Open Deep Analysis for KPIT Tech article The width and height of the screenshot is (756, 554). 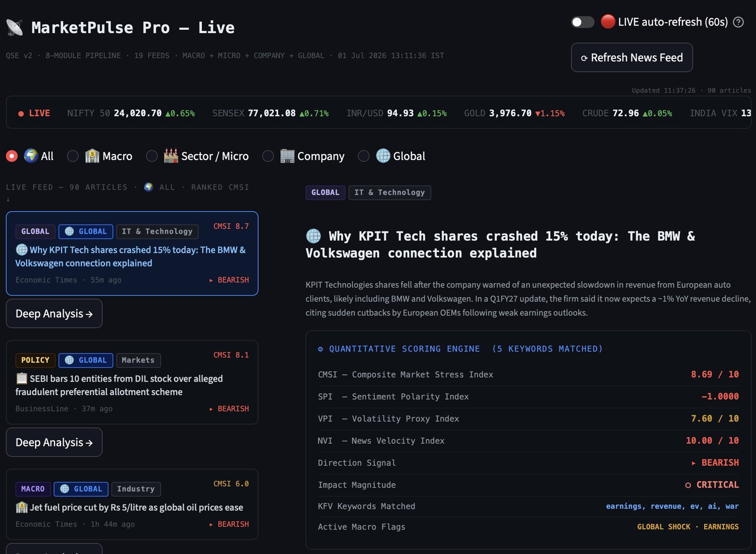click(54, 313)
